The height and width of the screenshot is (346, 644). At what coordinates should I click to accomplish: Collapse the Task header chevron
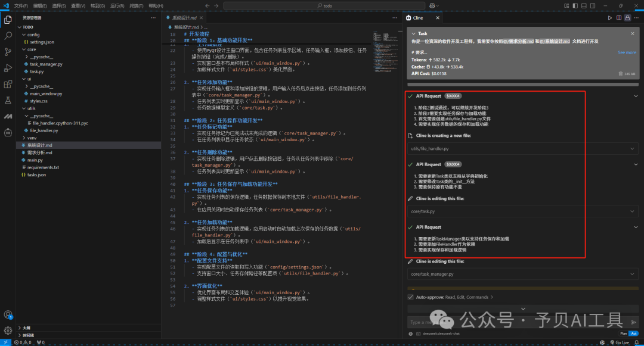[413, 33]
